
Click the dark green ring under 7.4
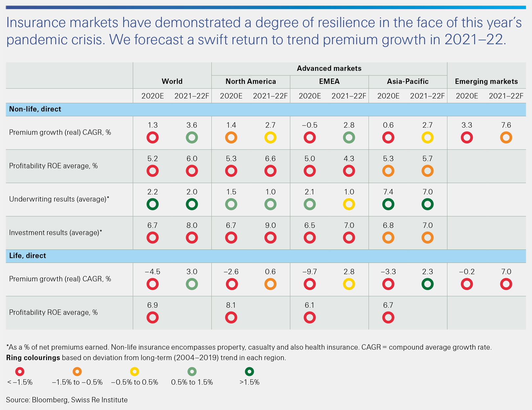coord(388,204)
